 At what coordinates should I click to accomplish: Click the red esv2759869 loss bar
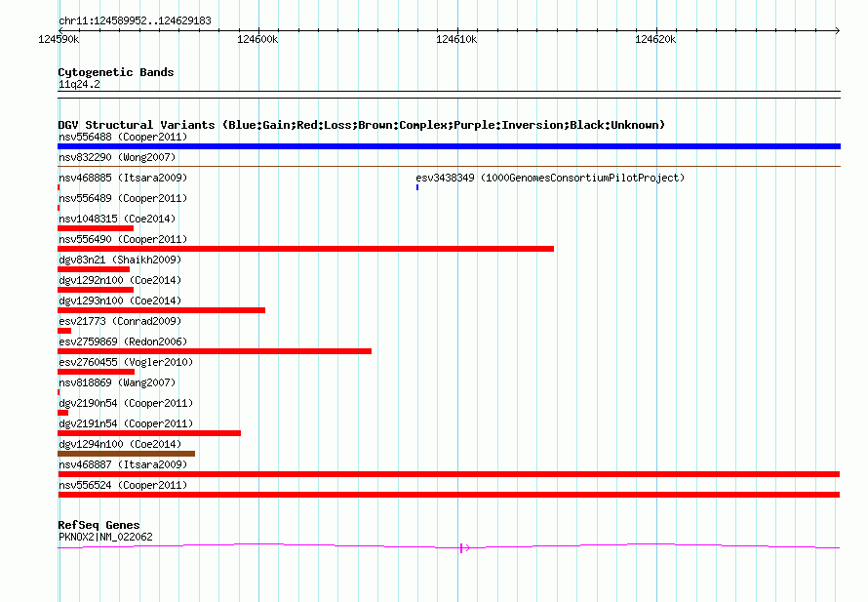coord(215,351)
